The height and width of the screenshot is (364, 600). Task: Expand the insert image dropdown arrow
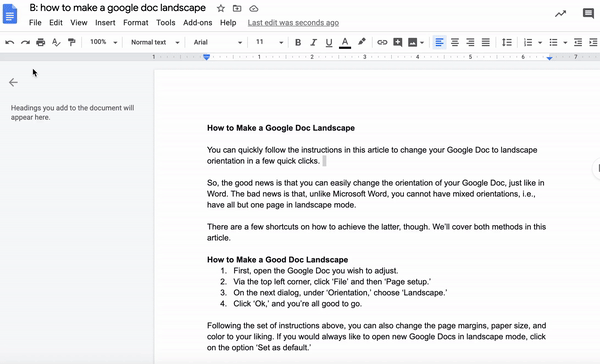click(x=422, y=42)
